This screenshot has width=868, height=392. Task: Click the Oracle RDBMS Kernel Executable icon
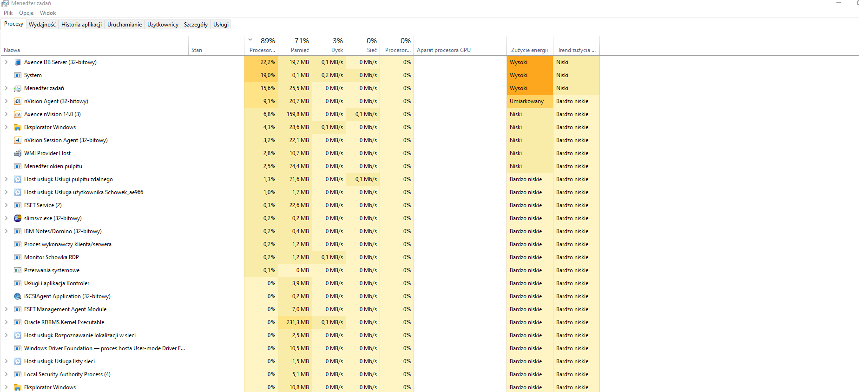[x=18, y=322]
